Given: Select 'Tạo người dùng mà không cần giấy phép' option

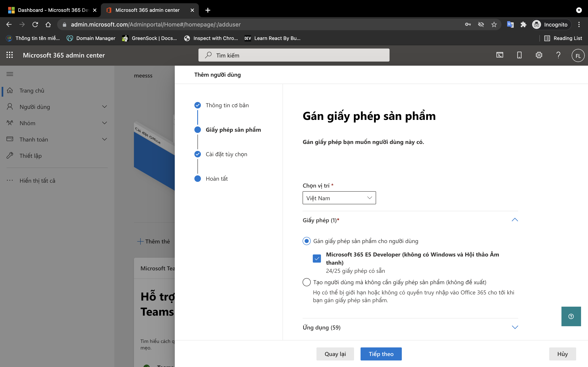Looking at the screenshot, I should [307, 282].
